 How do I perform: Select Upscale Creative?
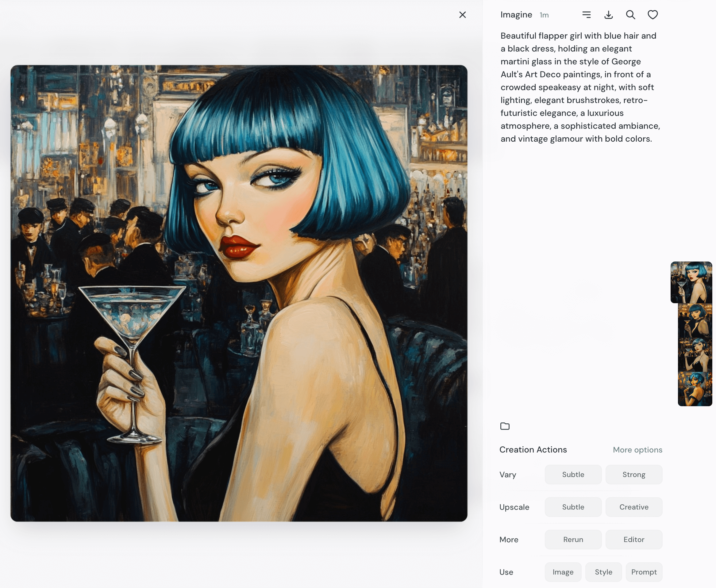[633, 507]
